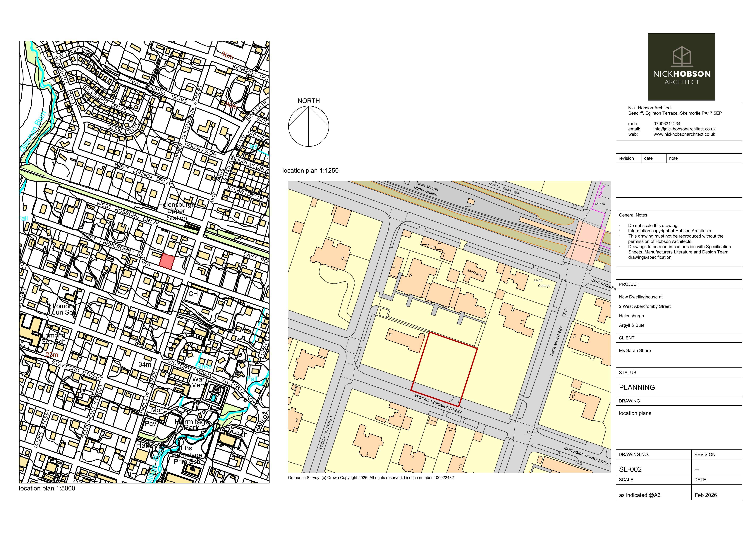Click the 'Ambleside' building label

475,273
